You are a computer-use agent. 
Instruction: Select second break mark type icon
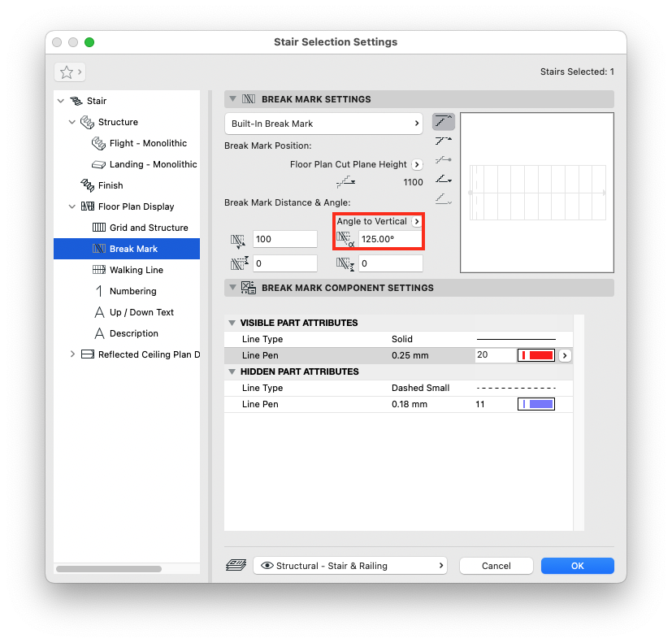tap(443, 140)
